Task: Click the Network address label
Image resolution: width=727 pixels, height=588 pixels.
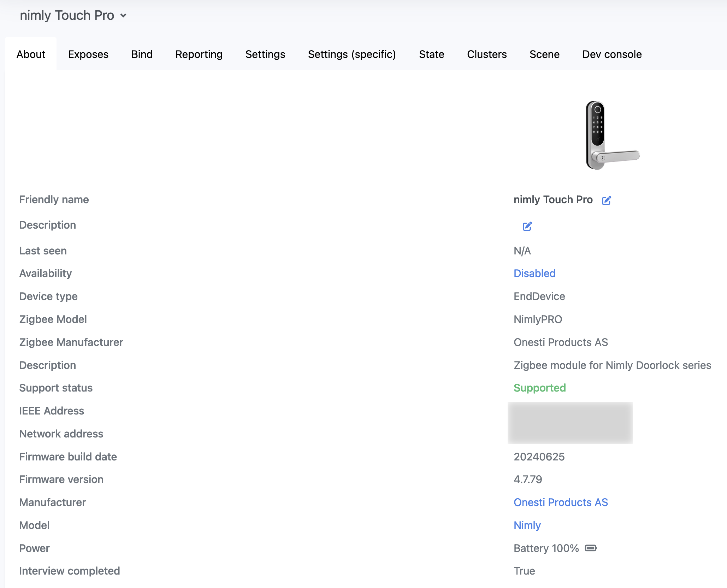Action: (x=61, y=434)
